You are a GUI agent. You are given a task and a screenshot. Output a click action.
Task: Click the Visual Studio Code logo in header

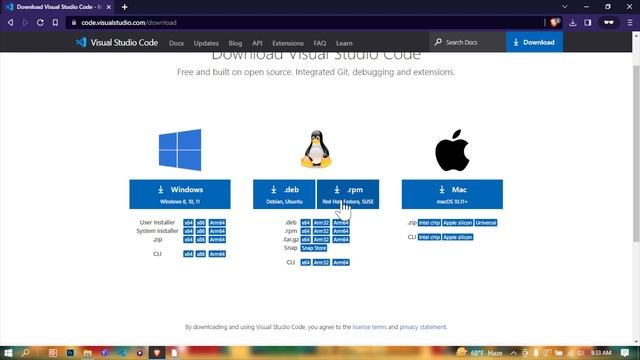pyautogui.click(x=117, y=42)
